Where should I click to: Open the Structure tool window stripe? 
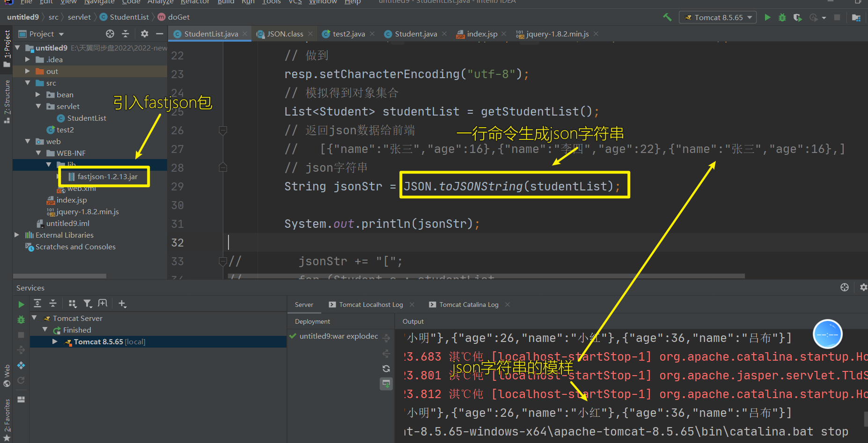click(7, 101)
